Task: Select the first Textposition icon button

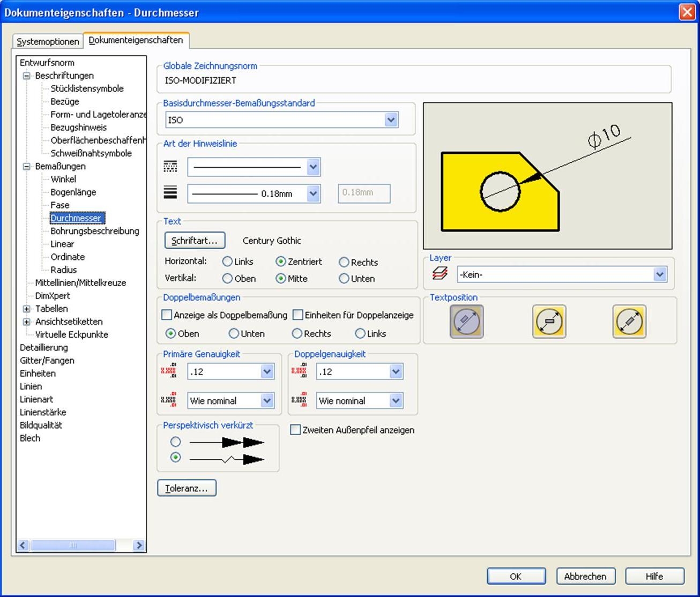Action: 466,322
